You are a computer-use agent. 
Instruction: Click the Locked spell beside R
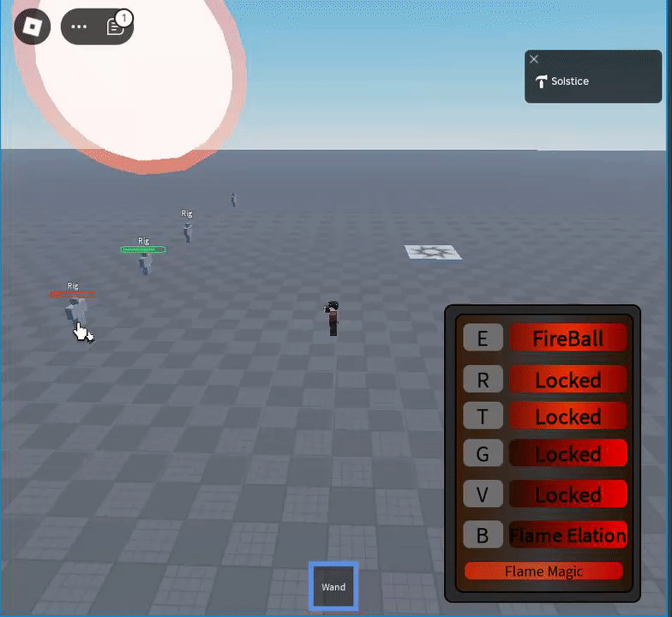tap(567, 379)
